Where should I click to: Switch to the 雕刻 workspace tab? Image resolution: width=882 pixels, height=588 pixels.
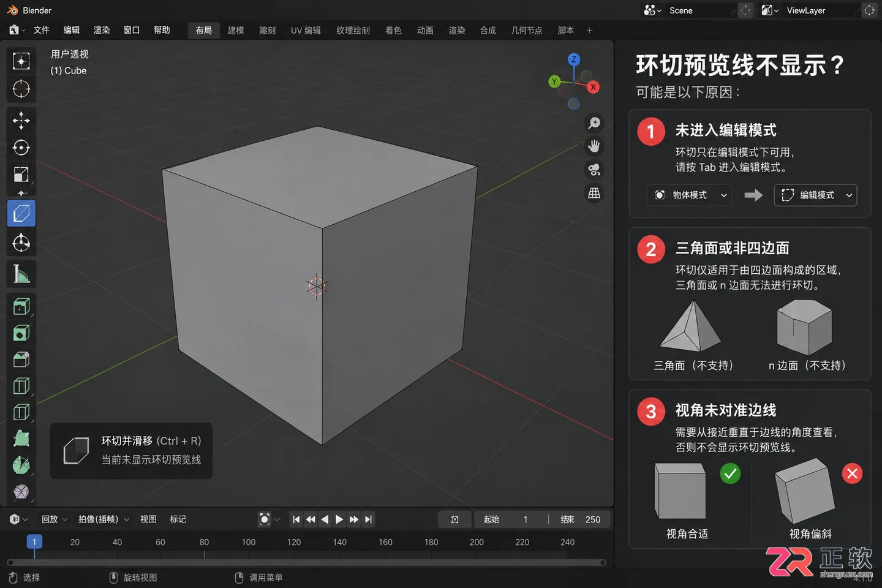tap(268, 31)
